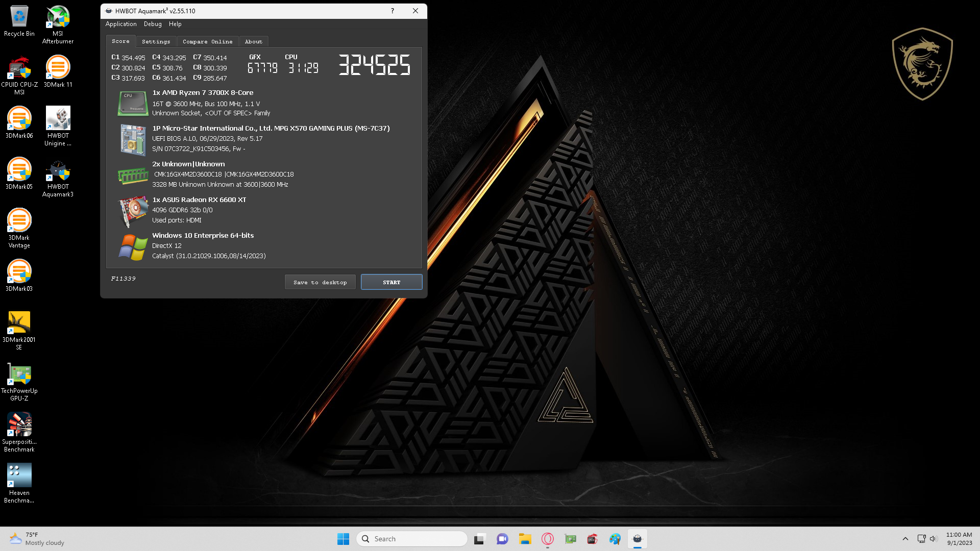Viewport: 980px width, 551px height.
Task: Click the HWBOT Aquamark taskbar icon
Action: (638, 539)
